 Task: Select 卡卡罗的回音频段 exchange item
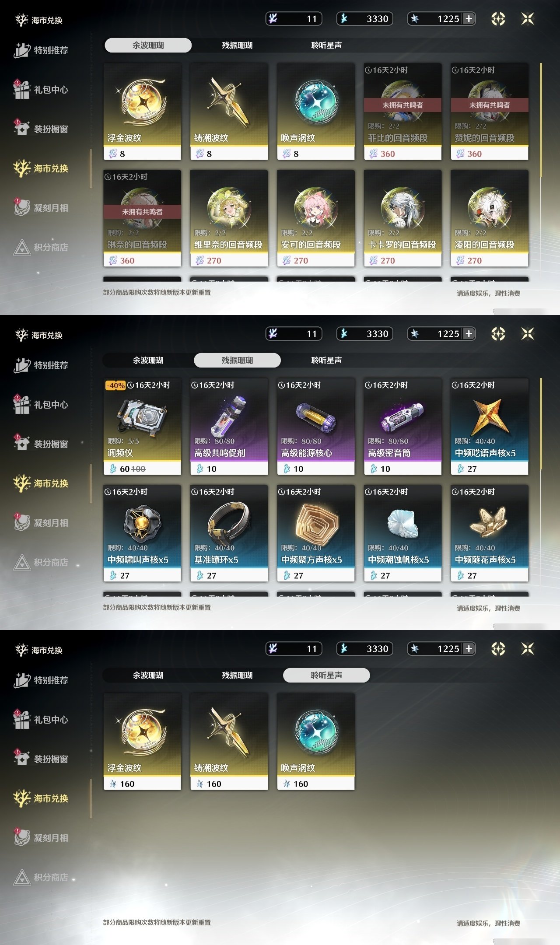click(402, 218)
